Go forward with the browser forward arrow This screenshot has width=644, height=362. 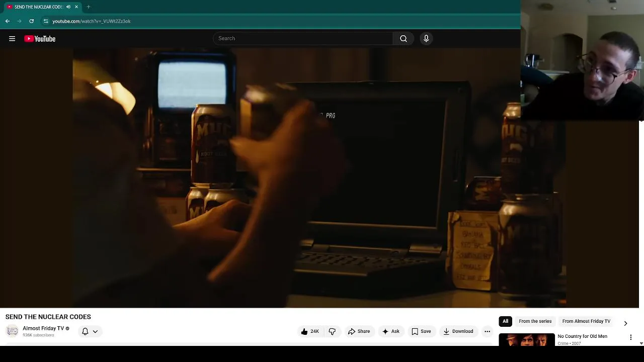(20, 21)
